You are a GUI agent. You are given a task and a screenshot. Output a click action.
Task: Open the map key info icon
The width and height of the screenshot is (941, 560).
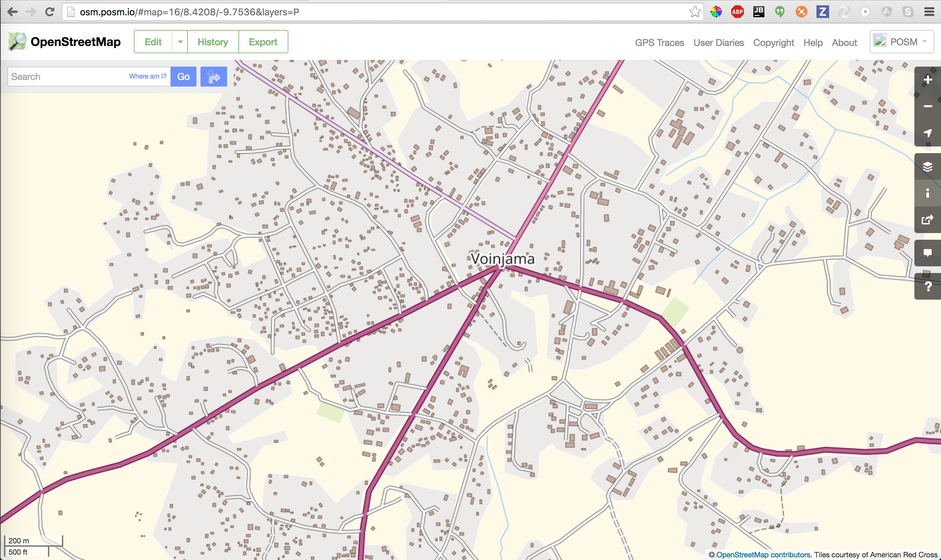click(x=927, y=193)
